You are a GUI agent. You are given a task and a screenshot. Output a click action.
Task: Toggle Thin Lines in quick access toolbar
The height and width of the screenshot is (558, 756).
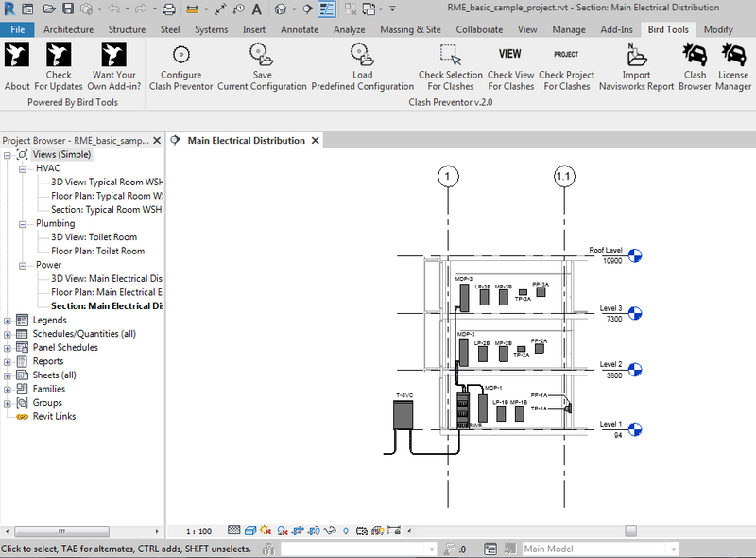tap(326, 9)
